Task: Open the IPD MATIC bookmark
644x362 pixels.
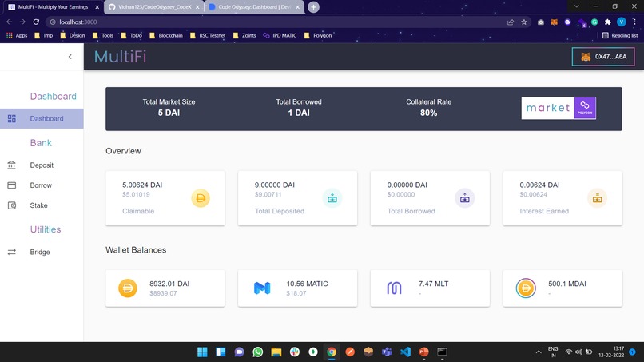Action: point(280,35)
